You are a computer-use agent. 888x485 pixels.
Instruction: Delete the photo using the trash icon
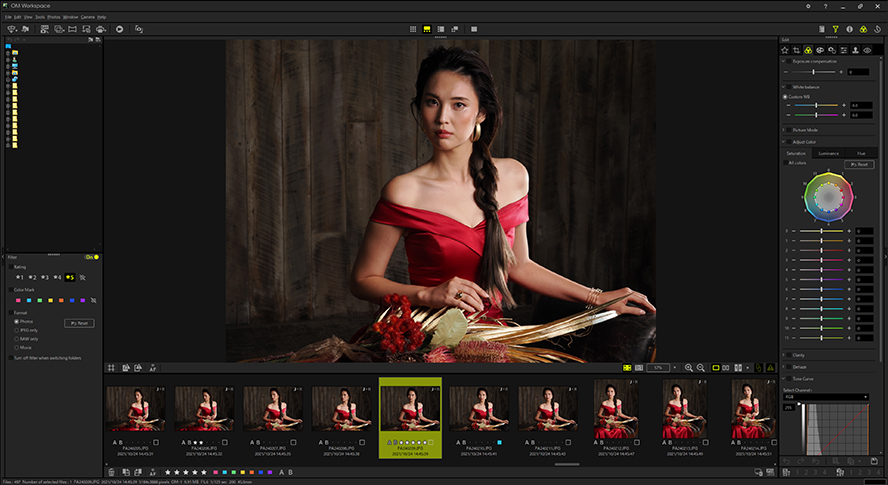click(112, 472)
